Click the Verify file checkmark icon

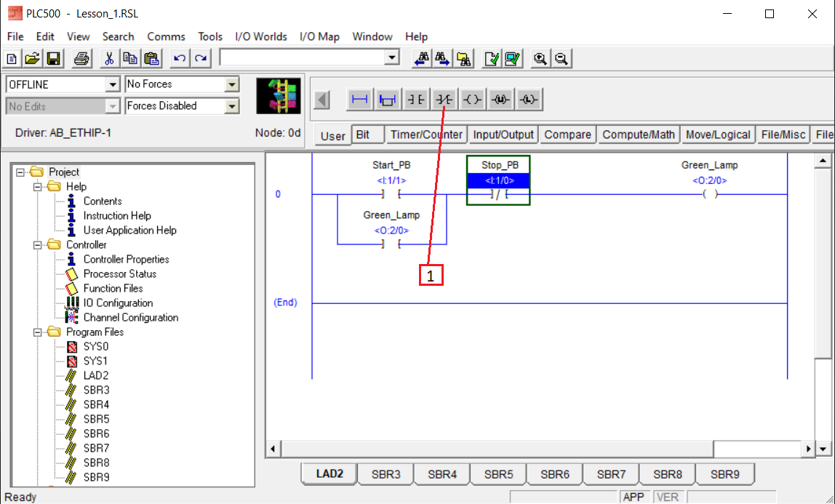492,58
